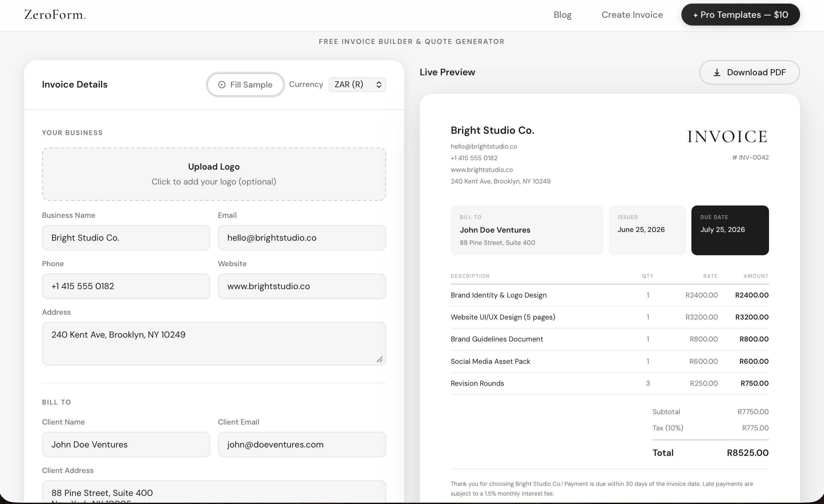The image size is (824, 504).
Task: Click the preview website www.brightstudio.co
Action: coord(482,170)
